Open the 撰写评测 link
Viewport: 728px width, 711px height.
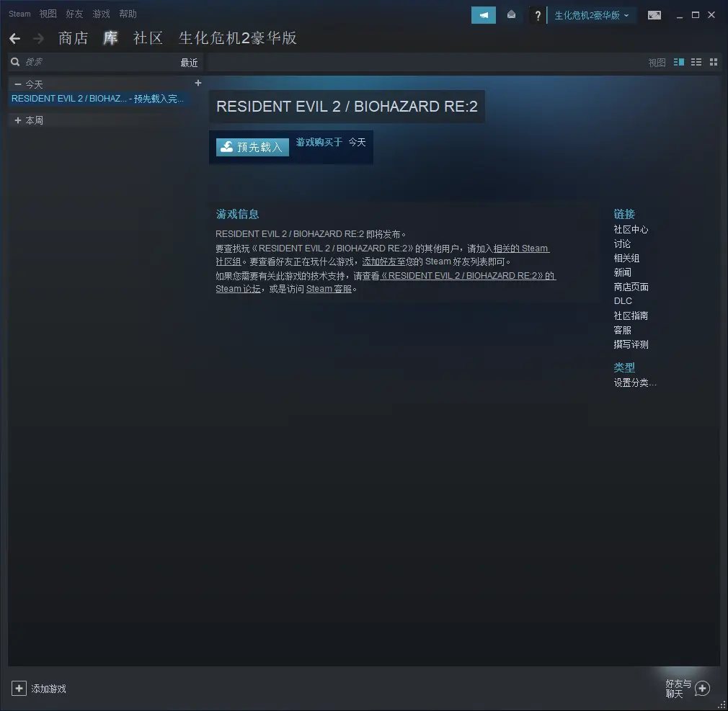631,344
